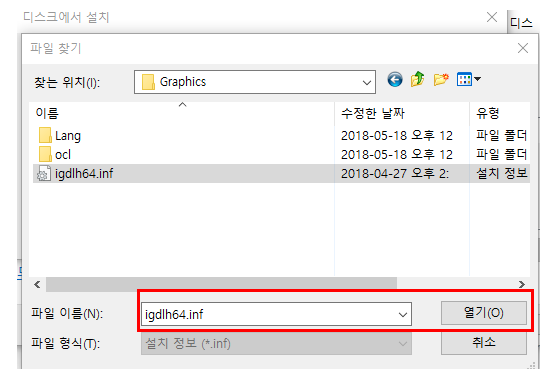Go up one folder level
This screenshot has width=557, height=391.
click(x=417, y=79)
